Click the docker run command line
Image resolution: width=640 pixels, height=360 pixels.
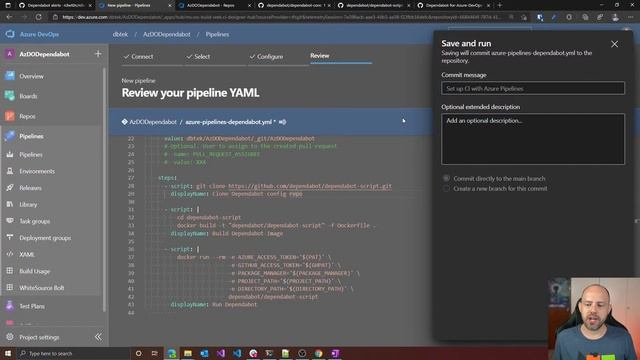253,257
